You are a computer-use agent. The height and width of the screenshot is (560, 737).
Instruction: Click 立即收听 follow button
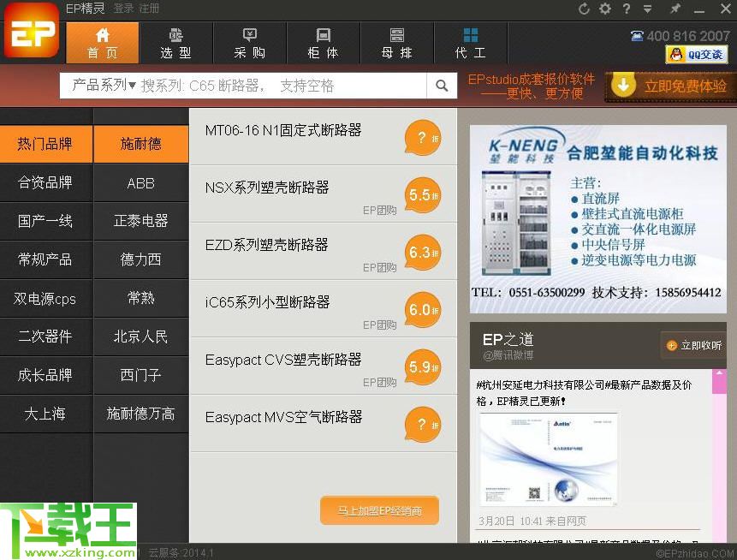693,346
